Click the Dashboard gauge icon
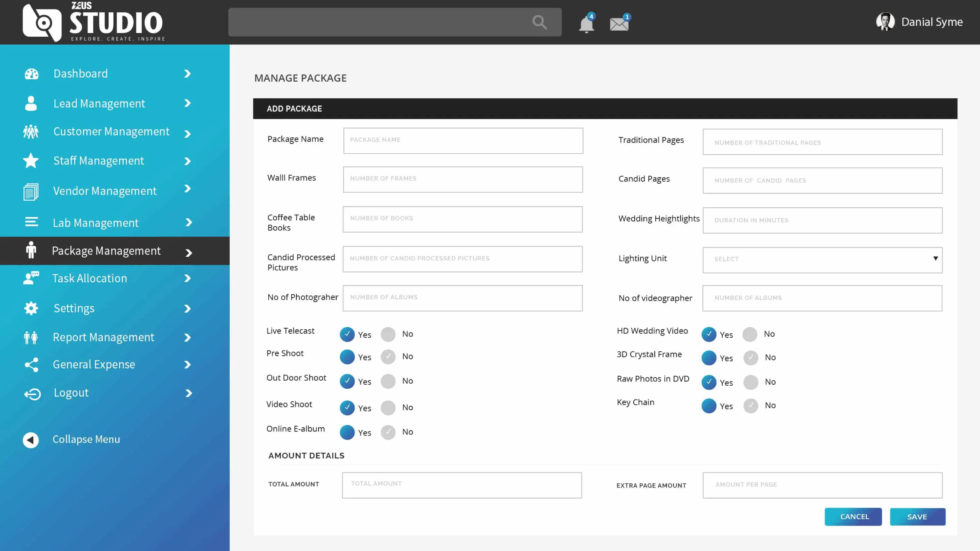This screenshot has height=551, width=980. (31, 73)
